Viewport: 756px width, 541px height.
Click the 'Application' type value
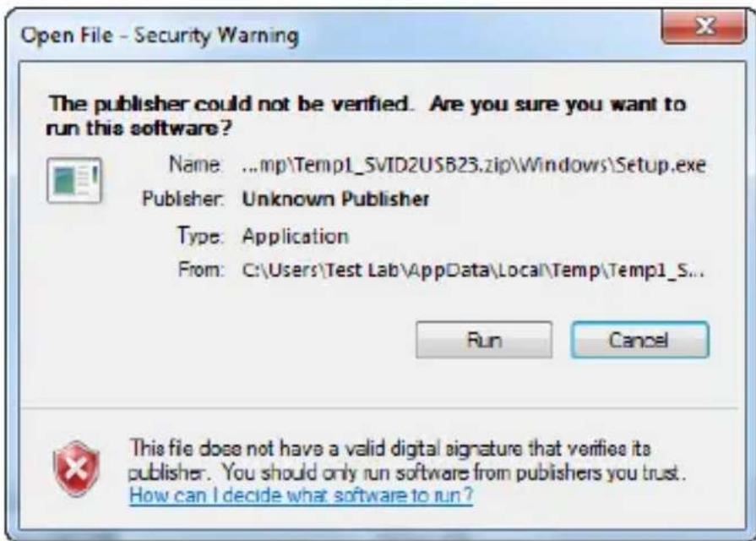295,237
